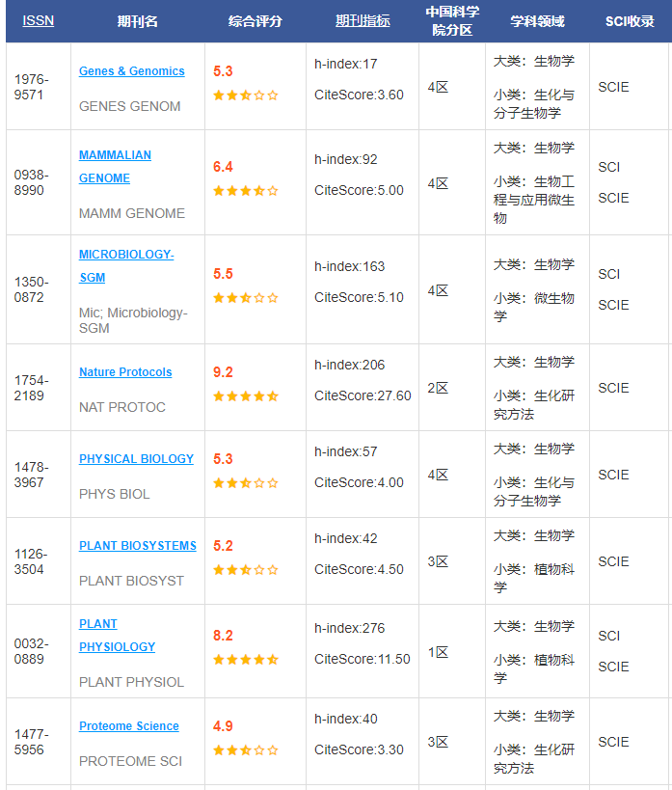Open the Genes & Genomics journal link
Screen dimensions: 672x790
coord(131,71)
